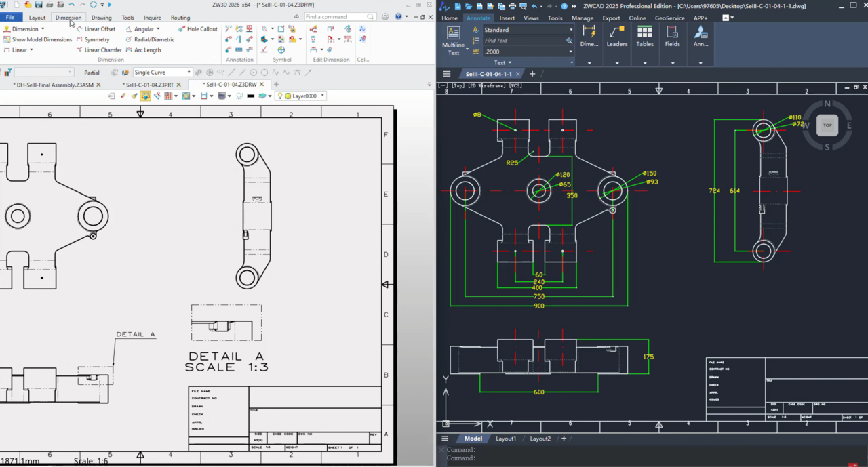Switch to the Layout1 tab
Screen dimensions: 868x467
click(505, 439)
